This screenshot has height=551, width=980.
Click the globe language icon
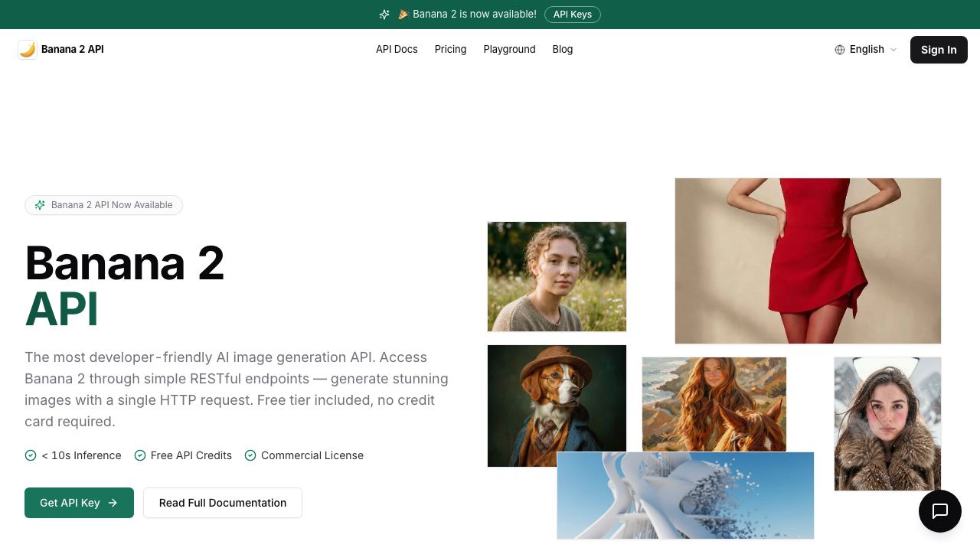tap(840, 50)
